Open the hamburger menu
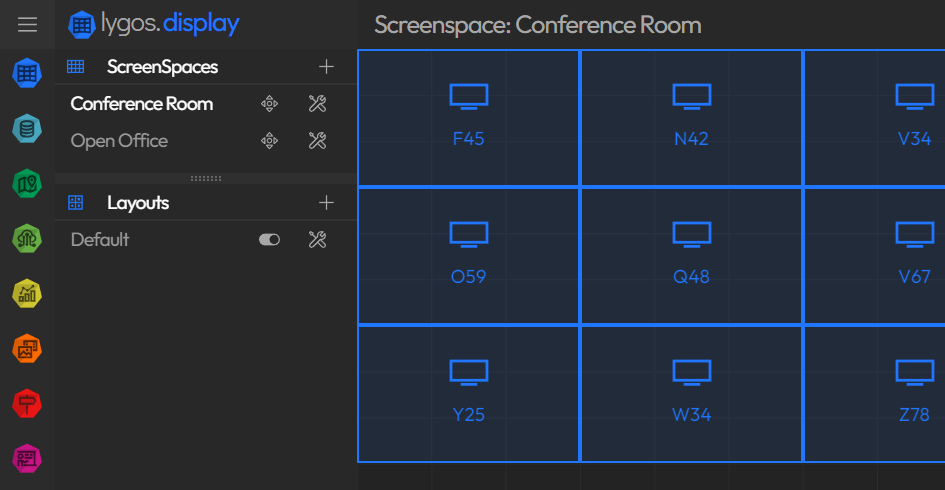945x490 pixels. [x=27, y=25]
